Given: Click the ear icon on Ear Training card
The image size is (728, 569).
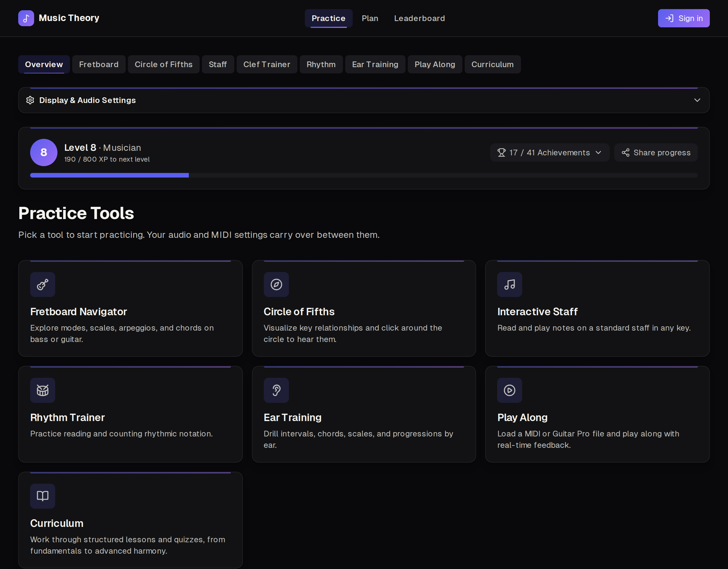Looking at the screenshot, I should click(x=276, y=390).
